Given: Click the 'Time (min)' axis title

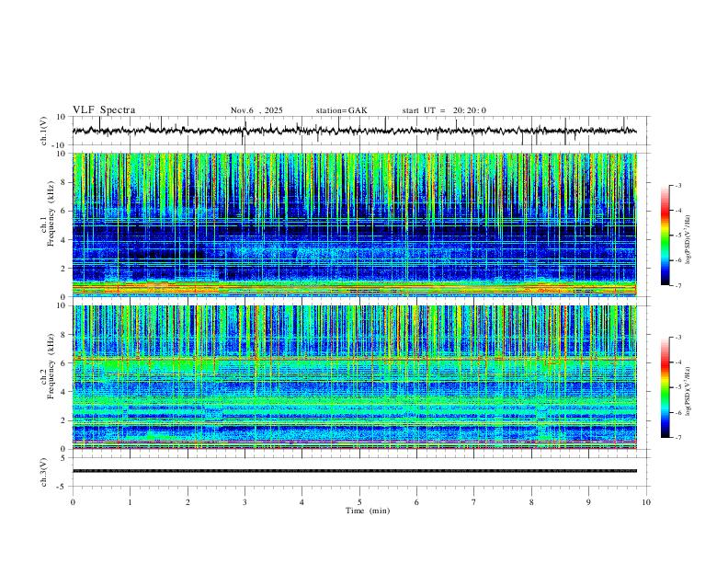Looking at the screenshot, I should point(368,511).
